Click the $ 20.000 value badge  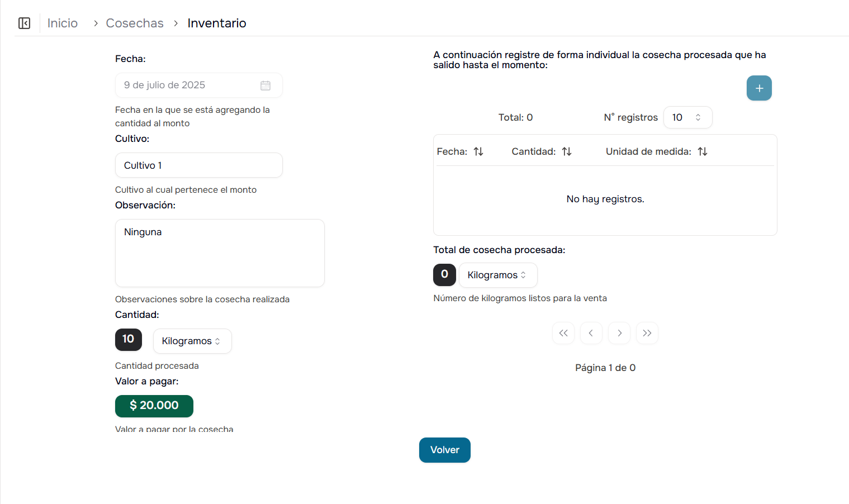click(154, 406)
